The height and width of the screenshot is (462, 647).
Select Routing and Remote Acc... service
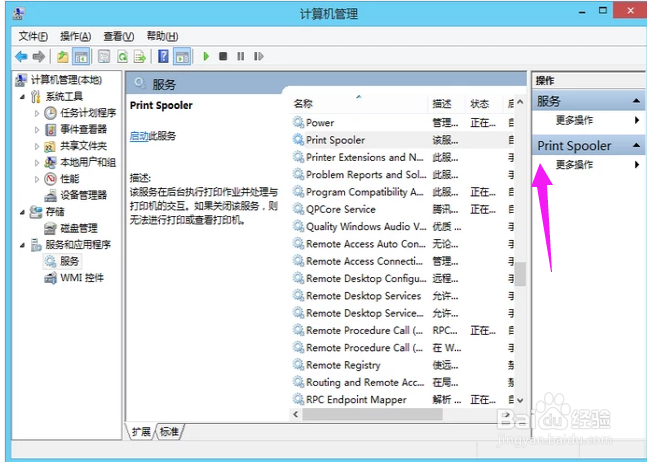point(402,382)
